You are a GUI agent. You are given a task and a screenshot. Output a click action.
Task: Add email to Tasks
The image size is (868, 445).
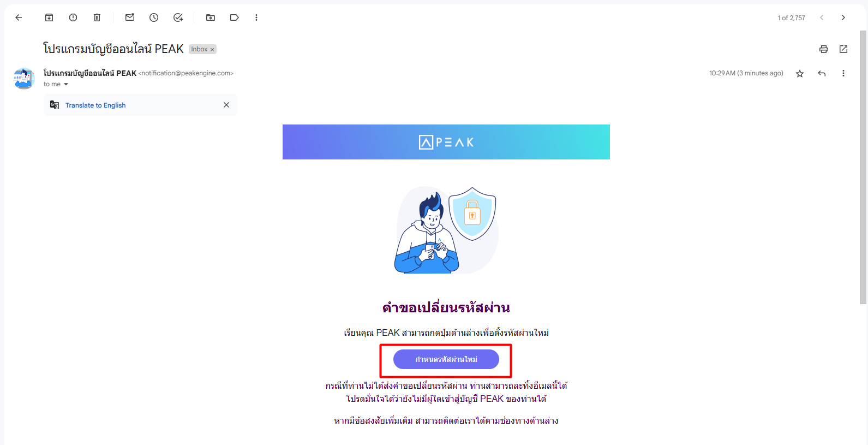pyautogui.click(x=178, y=17)
